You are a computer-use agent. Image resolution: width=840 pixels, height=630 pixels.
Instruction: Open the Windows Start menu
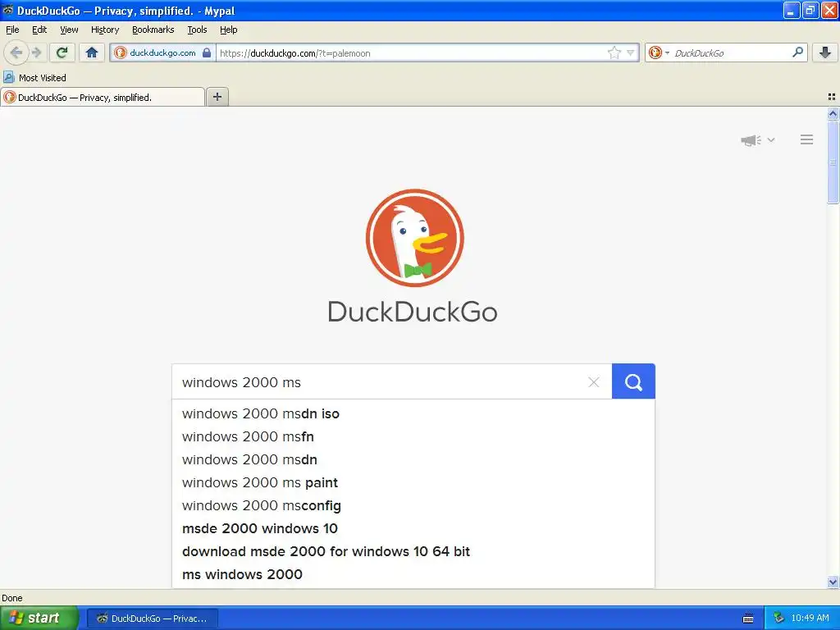tap(39, 619)
